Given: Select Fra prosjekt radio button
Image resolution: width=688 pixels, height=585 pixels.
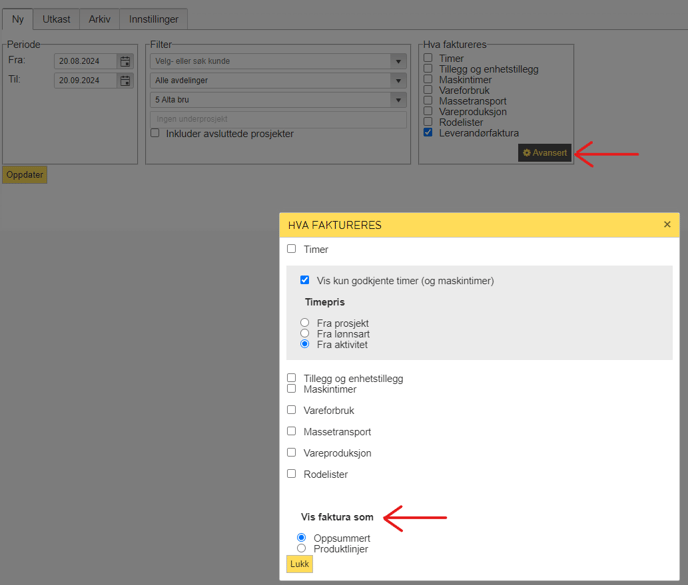Looking at the screenshot, I should [x=305, y=323].
